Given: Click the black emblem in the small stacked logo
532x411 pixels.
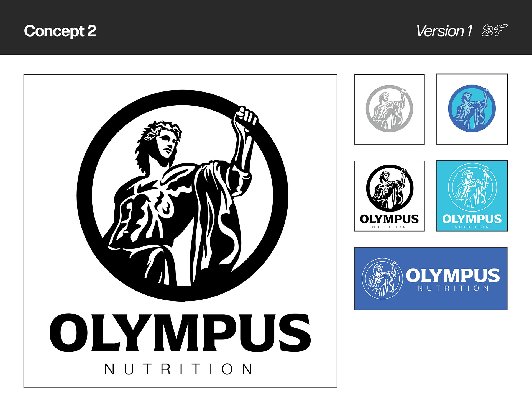Looking at the screenshot, I should [x=390, y=188].
